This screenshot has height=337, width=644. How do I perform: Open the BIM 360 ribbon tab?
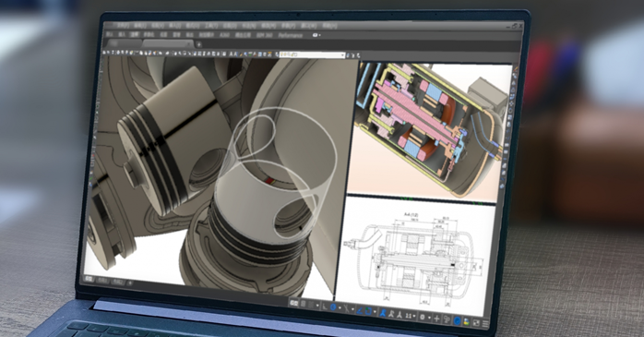coord(264,35)
